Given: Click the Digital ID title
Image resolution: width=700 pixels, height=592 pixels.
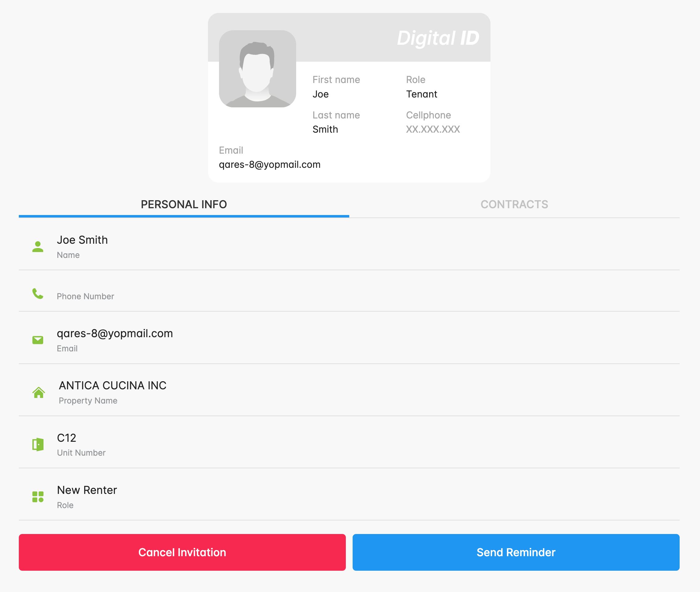Looking at the screenshot, I should (x=438, y=38).
